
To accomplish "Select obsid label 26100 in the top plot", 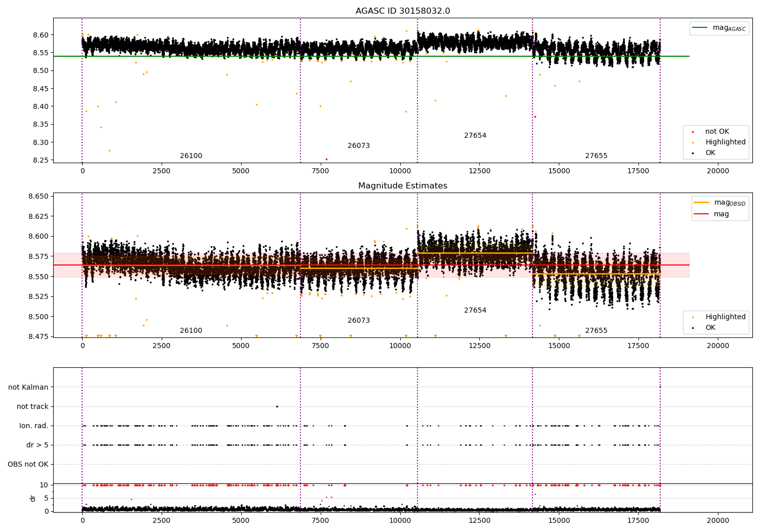I will click(191, 156).
